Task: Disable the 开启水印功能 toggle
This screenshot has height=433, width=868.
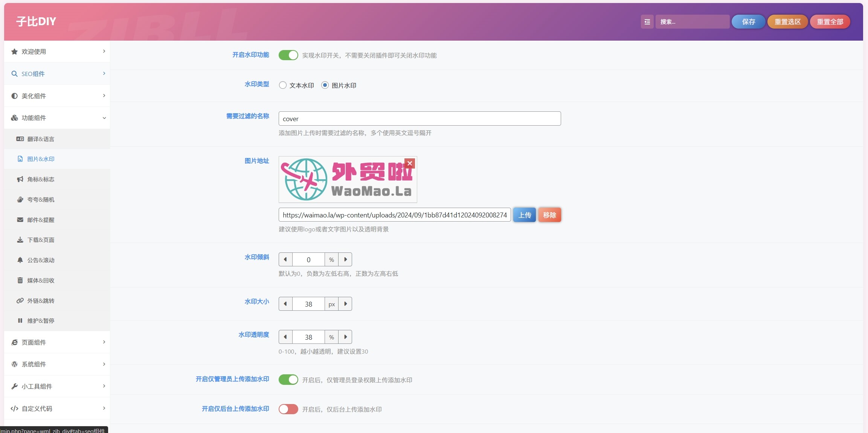Action: [x=288, y=55]
